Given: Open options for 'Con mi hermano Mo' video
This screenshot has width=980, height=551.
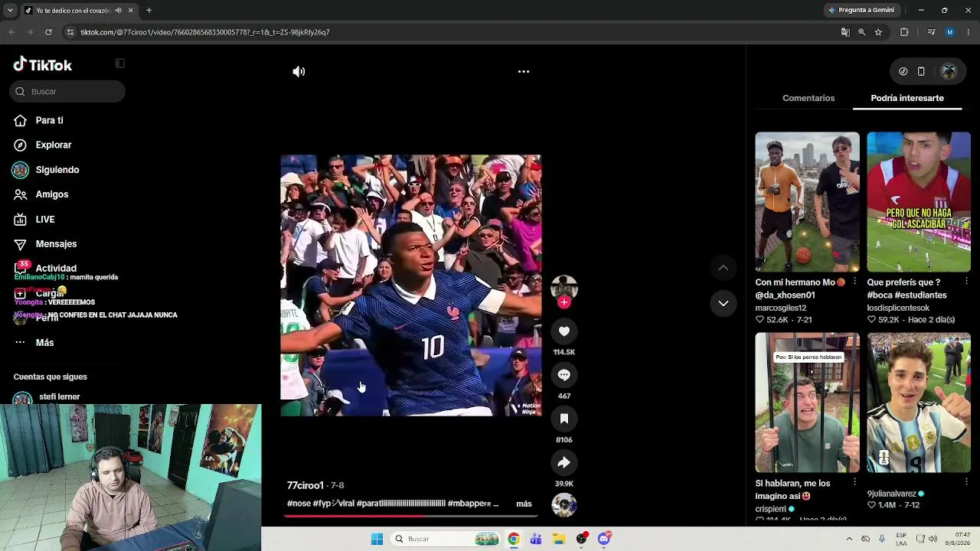Looking at the screenshot, I should click(854, 282).
